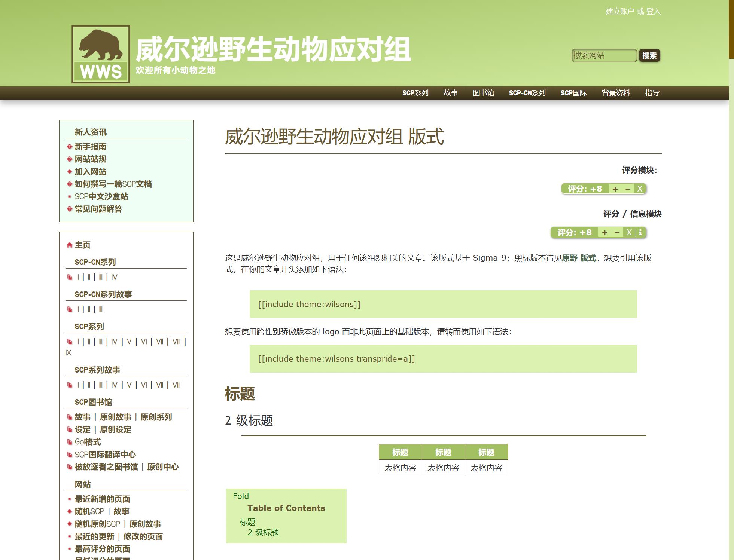Image resolution: width=734 pixels, height=560 pixels.
Task: Open 新手指南 in sidebar
Action: [x=90, y=147]
